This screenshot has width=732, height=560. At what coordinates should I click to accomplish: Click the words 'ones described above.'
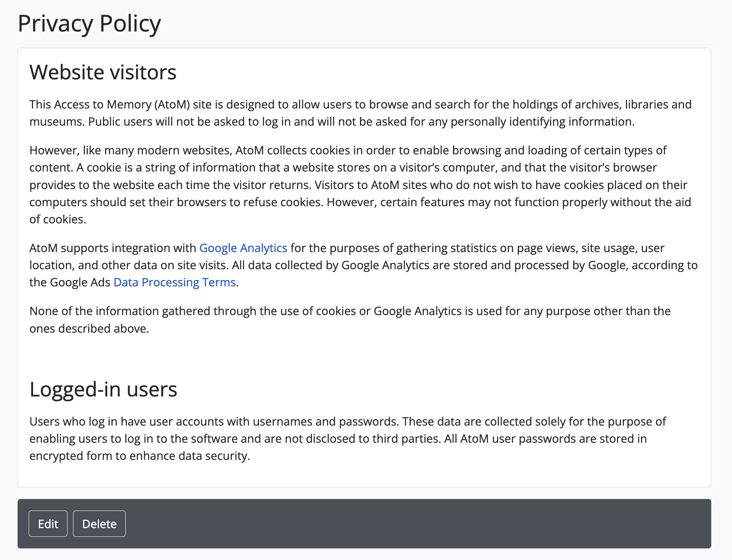(x=89, y=329)
